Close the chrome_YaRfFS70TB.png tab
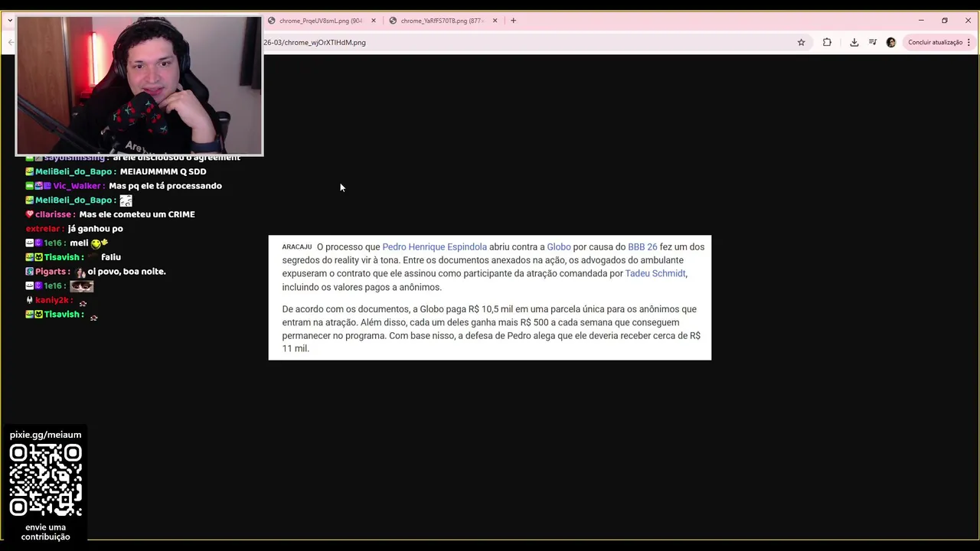The image size is (980, 551). pos(495,21)
